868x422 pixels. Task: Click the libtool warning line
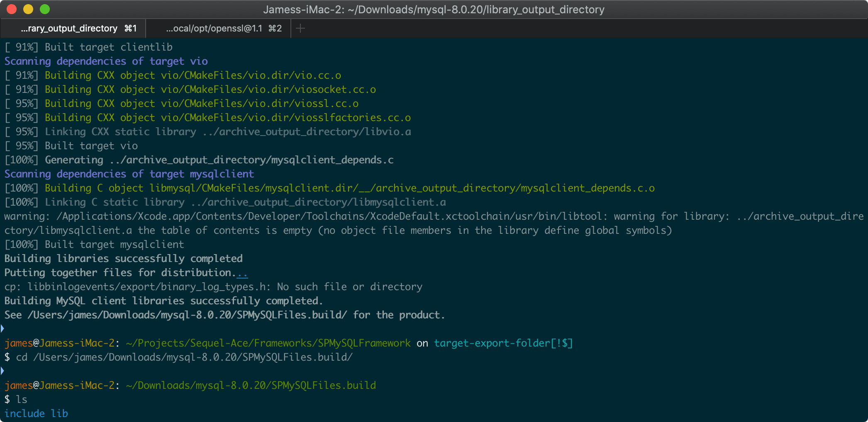pos(434,216)
